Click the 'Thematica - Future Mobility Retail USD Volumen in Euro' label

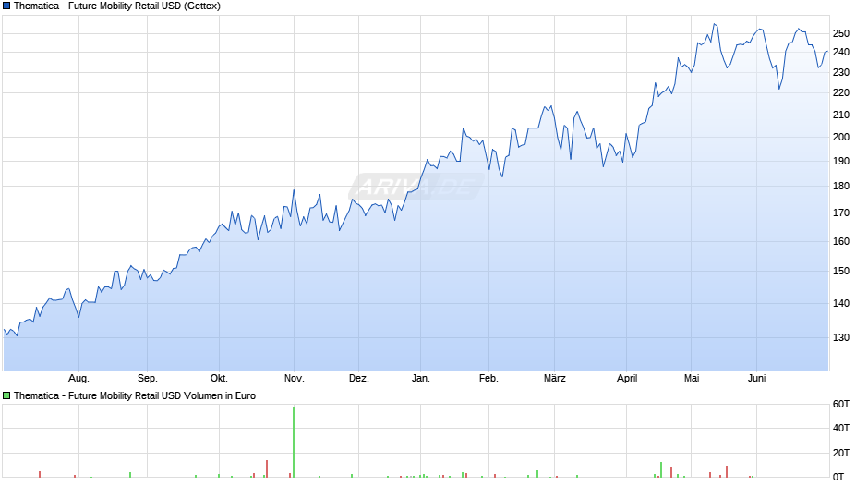point(135,395)
